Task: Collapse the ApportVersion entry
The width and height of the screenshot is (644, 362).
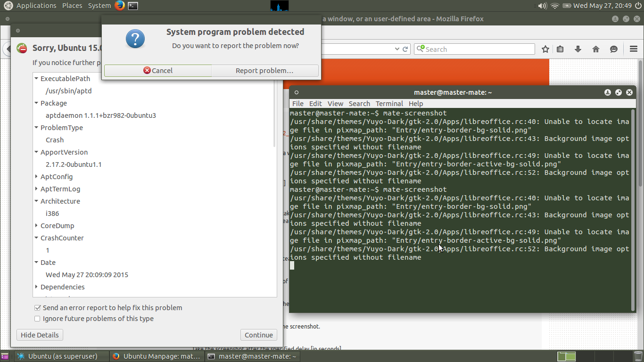Action: (36, 152)
